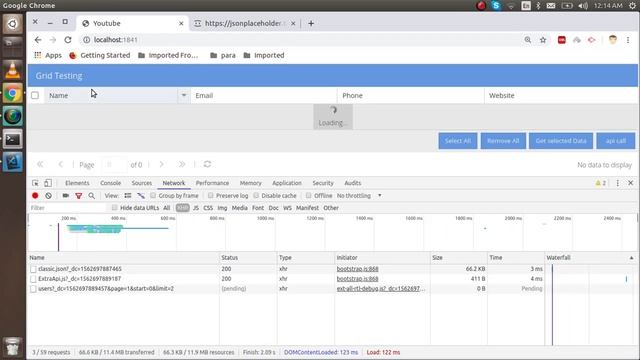Select the users?_dc pending request row

pos(286,289)
